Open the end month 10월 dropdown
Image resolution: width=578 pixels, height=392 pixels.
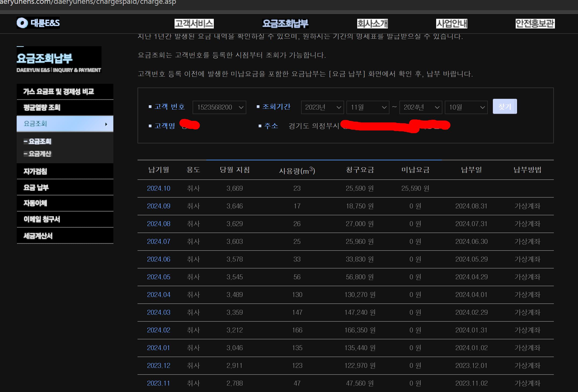click(x=466, y=107)
